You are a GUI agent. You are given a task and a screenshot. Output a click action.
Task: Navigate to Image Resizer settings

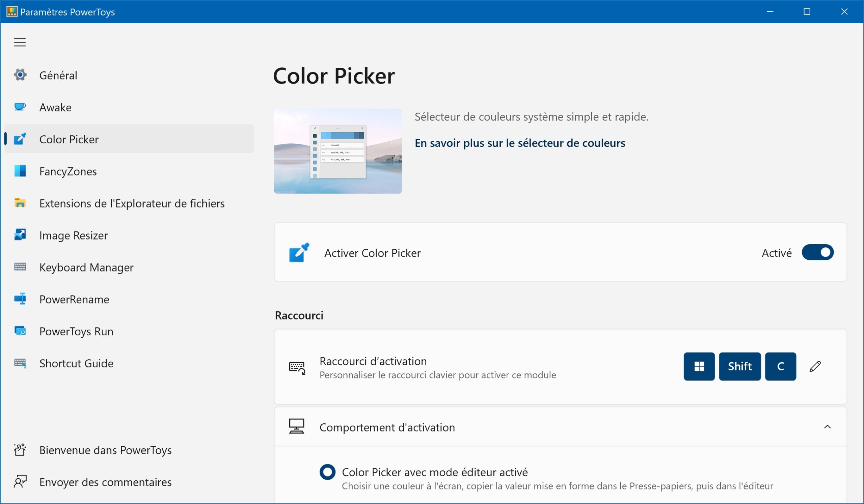click(129, 235)
